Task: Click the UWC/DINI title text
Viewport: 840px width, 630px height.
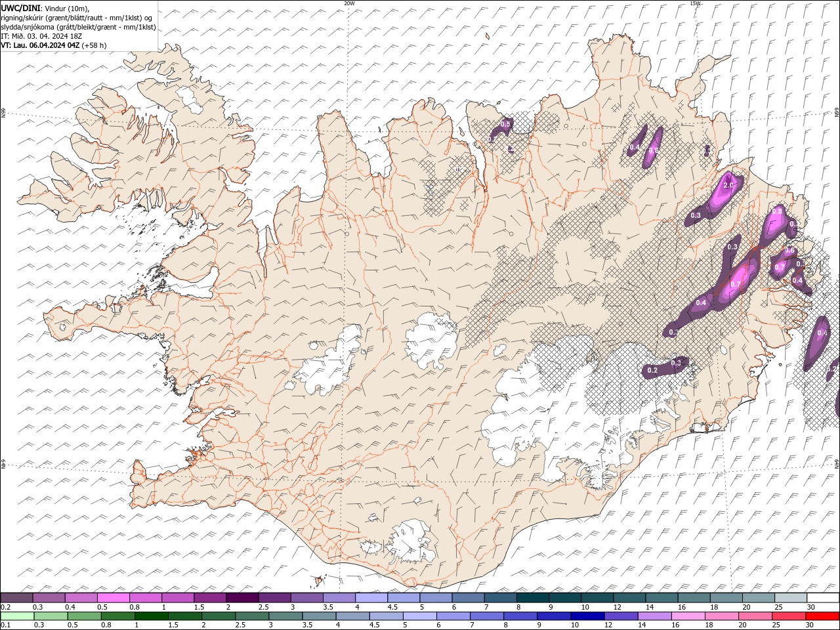Action: (x=21, y=8)
